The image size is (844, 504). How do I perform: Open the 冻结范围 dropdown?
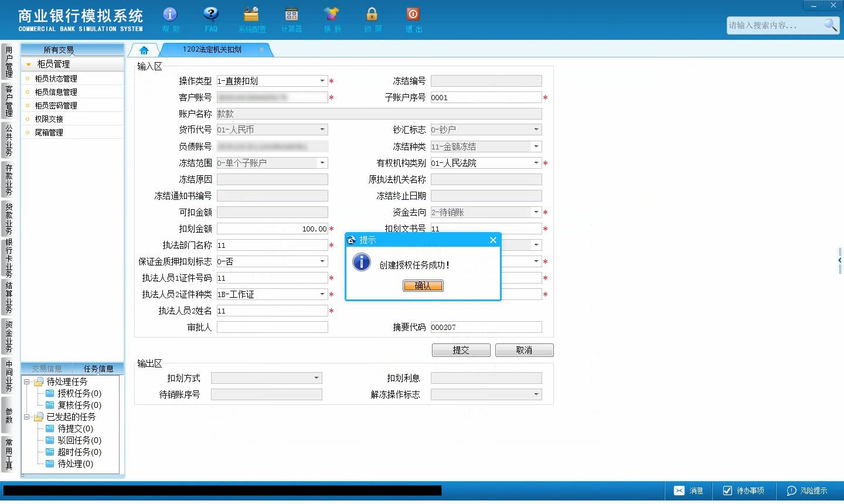(x=322, y=163)
